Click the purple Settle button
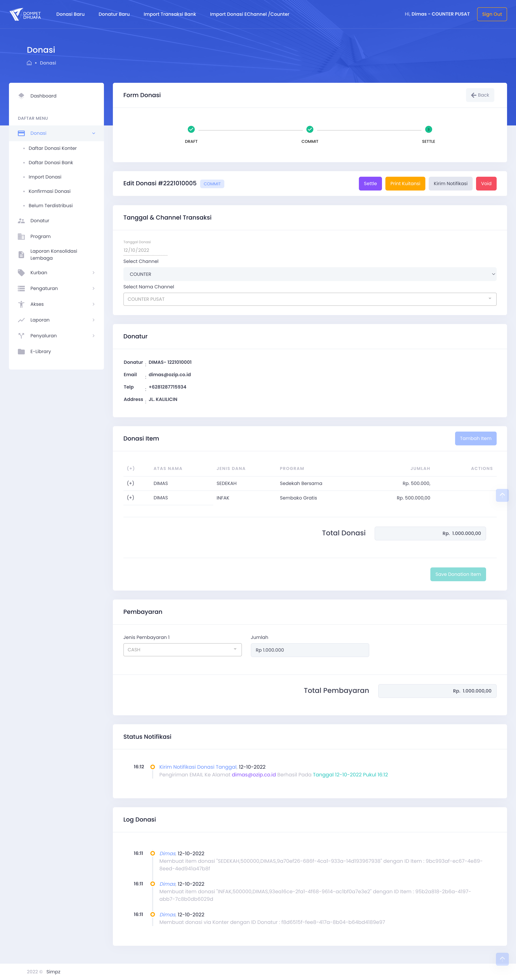Viewport: 516px width, 980px height. coord(370,184)
